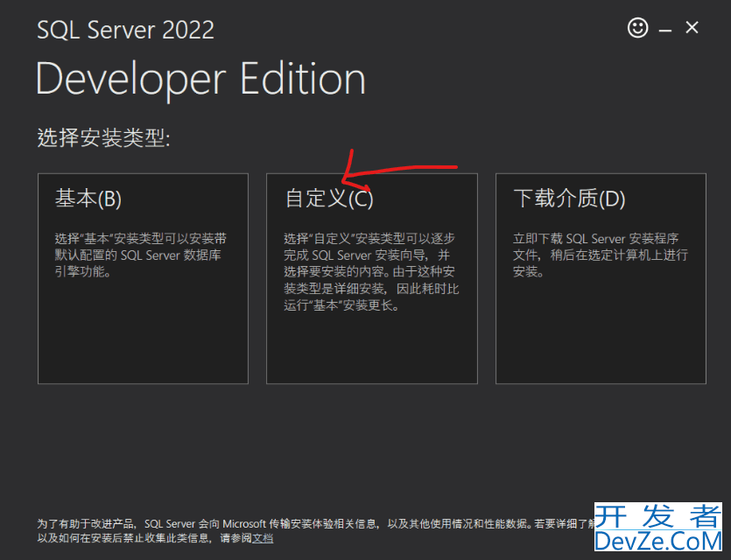Click the SQL Server 2022 title text
This screenshot has height=560, width=731.
point(125,30)
